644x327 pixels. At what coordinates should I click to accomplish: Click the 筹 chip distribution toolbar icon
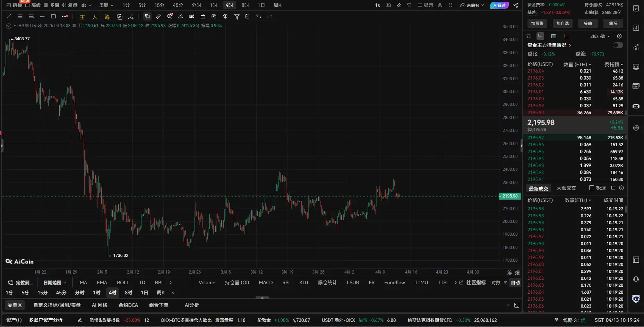107,17
